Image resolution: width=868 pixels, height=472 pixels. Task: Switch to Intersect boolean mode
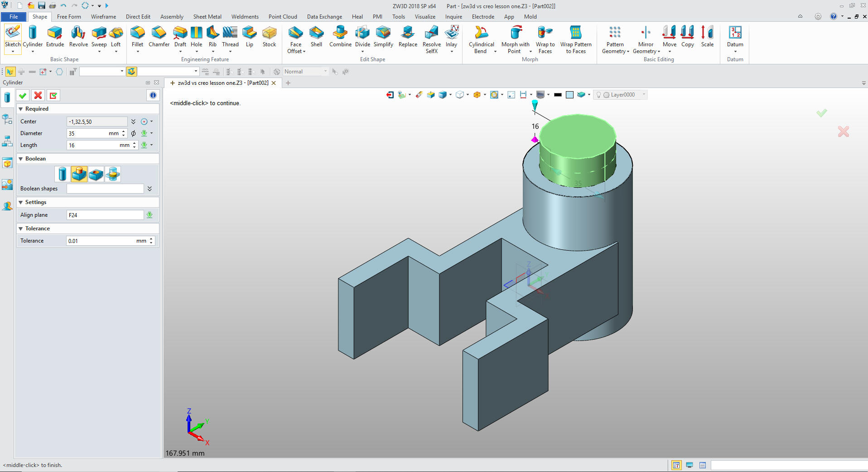pos(113,174)
